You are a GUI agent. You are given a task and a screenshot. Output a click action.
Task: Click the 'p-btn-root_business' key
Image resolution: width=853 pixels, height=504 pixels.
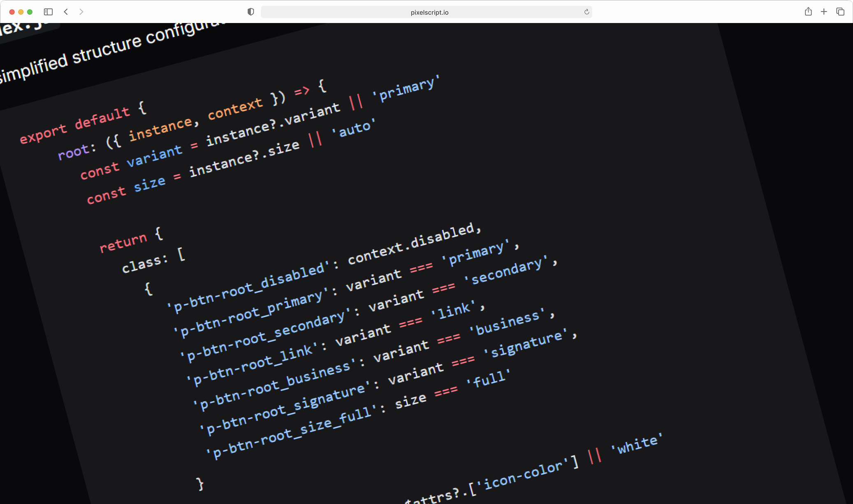[x=274, y=385]
